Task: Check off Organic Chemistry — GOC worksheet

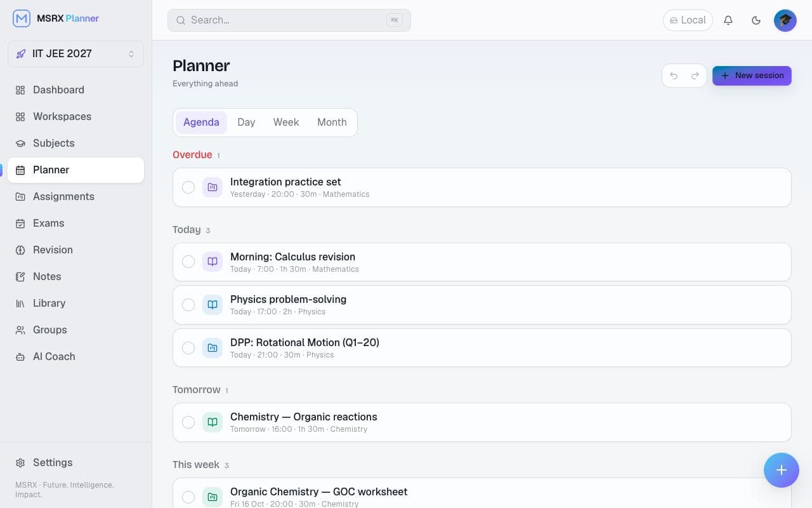Action: (x=188, y=497)
